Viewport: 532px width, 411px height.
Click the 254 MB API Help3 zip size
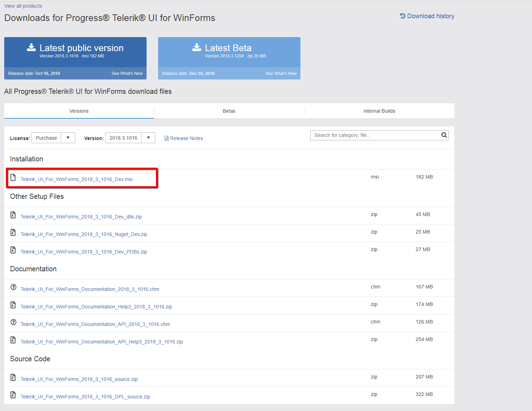tap(424, 339)
